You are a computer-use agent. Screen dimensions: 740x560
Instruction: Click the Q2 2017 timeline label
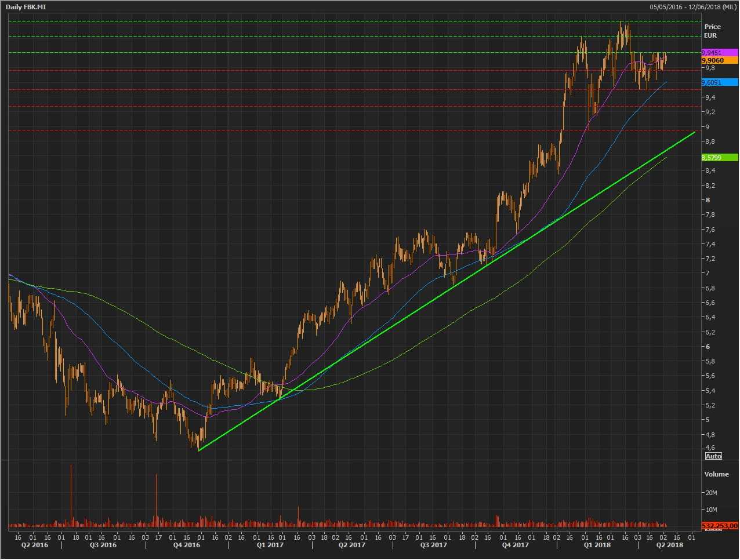[x=352, y=545]
